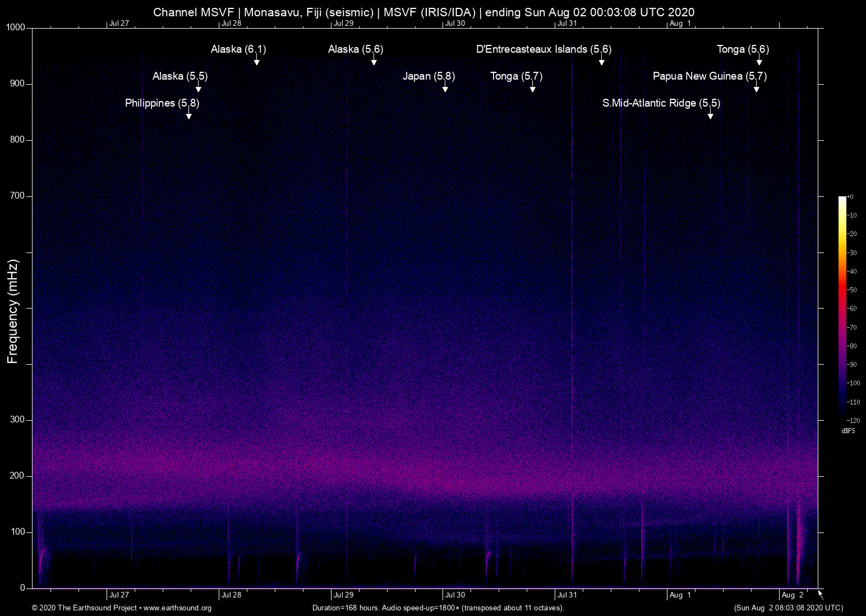This screenshot has width=866, height=616.
Task: Click the -90 value on the color scale
Action: click(852, 365)
